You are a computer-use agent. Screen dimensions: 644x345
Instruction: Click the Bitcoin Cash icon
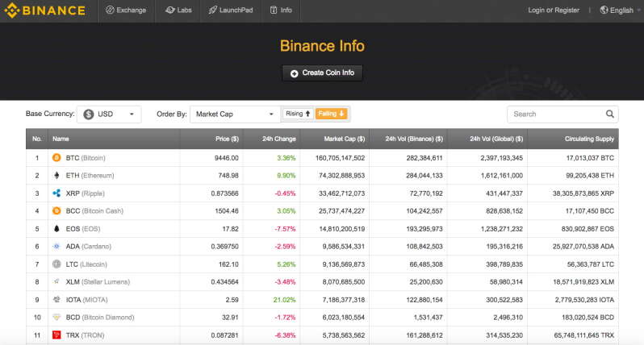(x=56, y=211)
